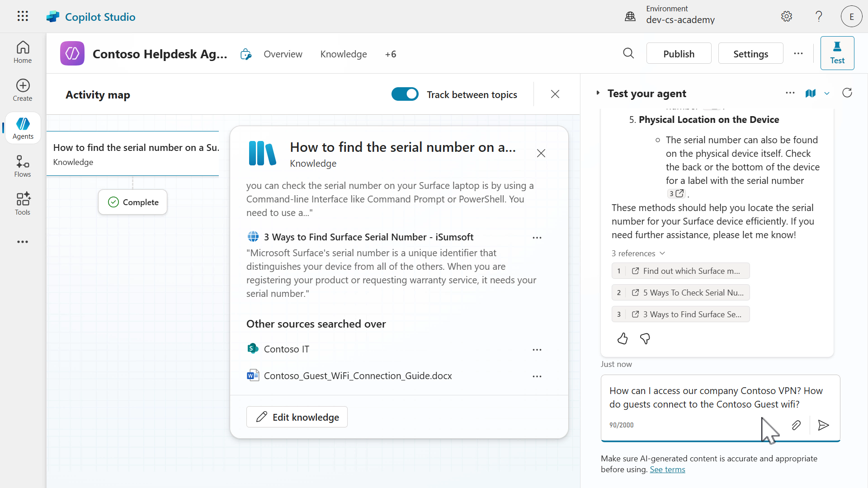Viewport: 868px width, 488px height.
Task: Open the agent search icon
Action: 628,53
